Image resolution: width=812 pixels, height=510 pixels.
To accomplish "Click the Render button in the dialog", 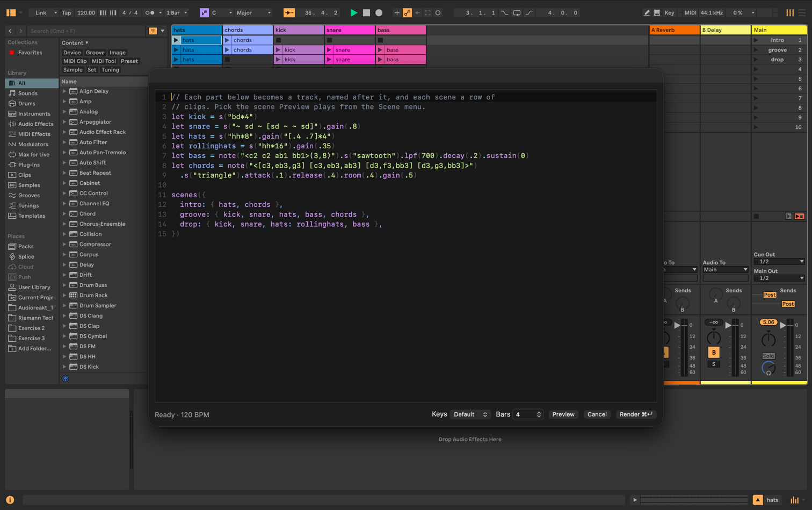I will tap(636, 414).
